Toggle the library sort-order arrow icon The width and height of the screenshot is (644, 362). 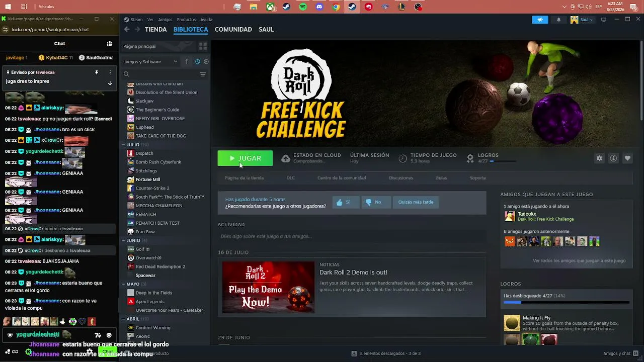click(x=187, y=62)
